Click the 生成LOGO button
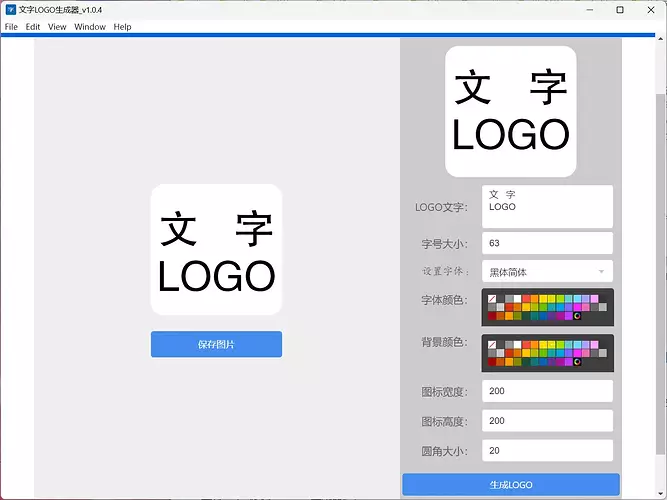Viewport: 667px width, 500px height. click(511, 485)
